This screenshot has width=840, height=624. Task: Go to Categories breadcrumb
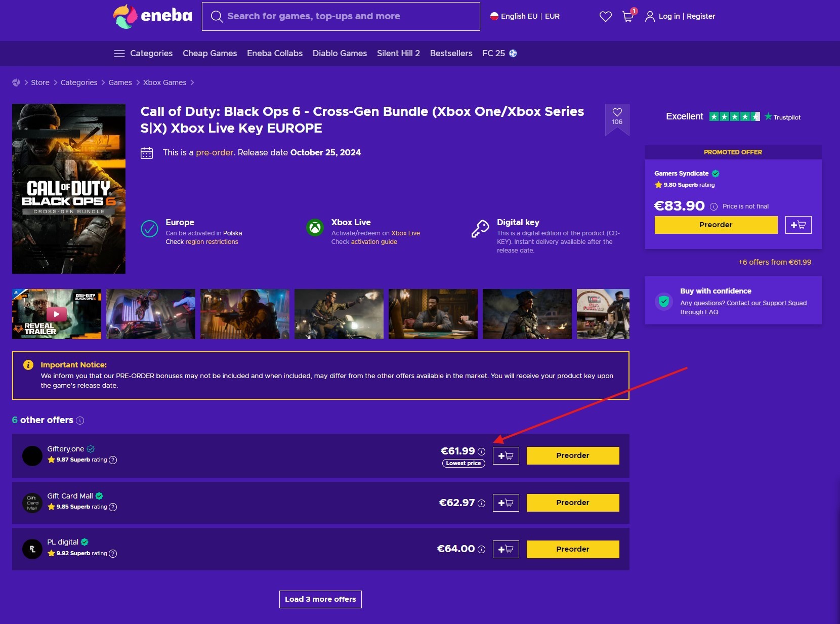tap(79, 82)
